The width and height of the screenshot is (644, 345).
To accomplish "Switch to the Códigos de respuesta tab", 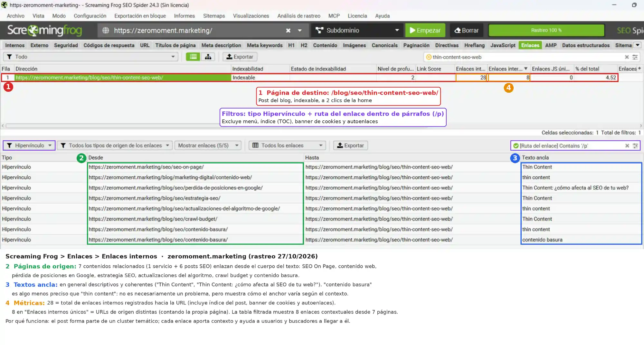I will click(x=109, y=45).
